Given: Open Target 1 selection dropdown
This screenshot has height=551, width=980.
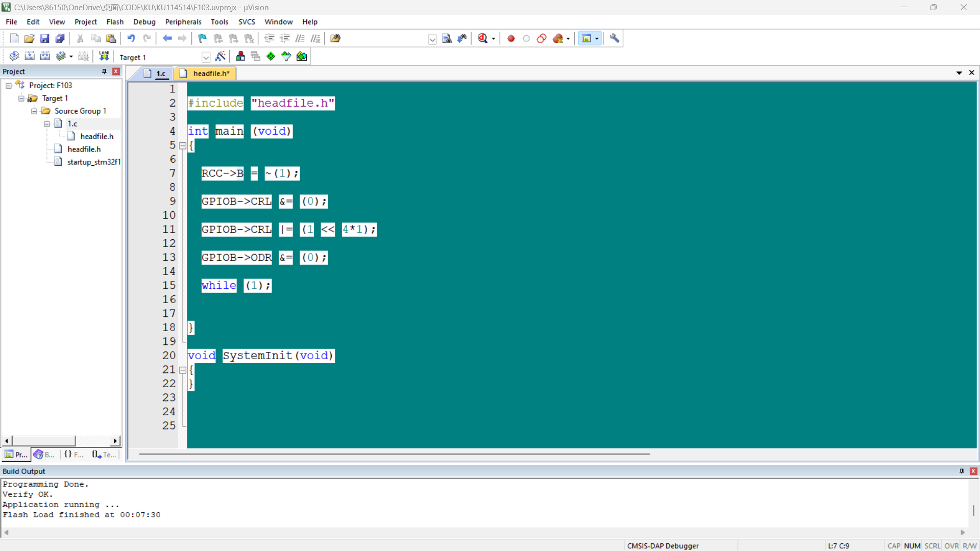Looking at the screenshot, I should click(x=206, y=57).
